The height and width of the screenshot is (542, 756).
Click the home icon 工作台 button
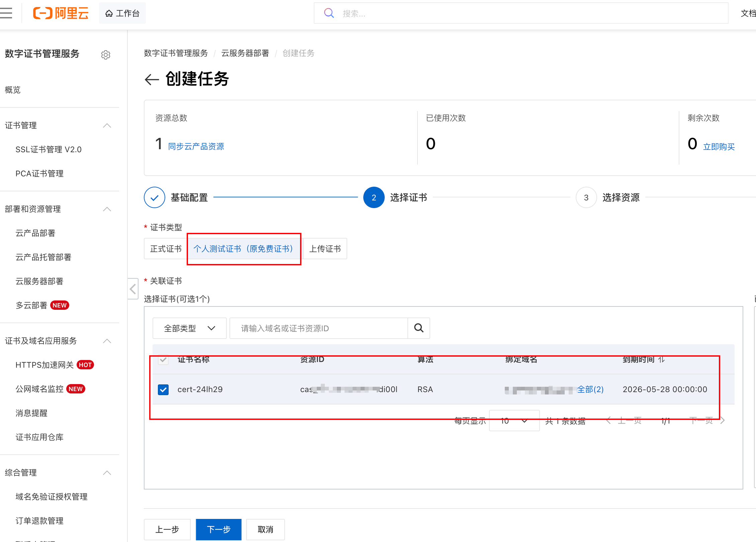coord(122,13)
